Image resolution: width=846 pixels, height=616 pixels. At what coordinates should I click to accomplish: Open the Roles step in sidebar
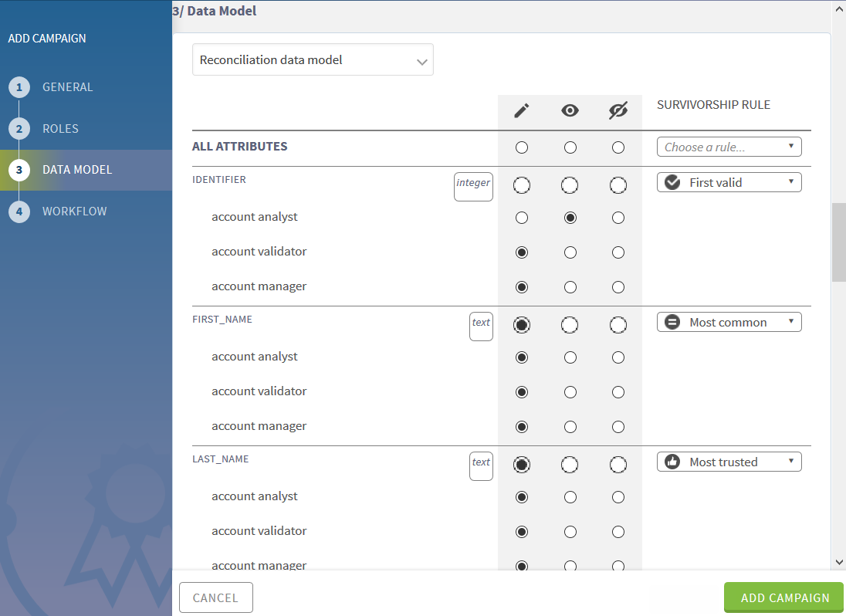[60, 129]
